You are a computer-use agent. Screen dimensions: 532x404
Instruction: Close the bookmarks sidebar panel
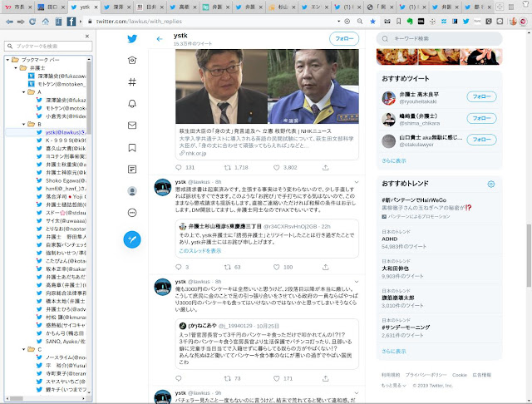[x=87, y=36]
